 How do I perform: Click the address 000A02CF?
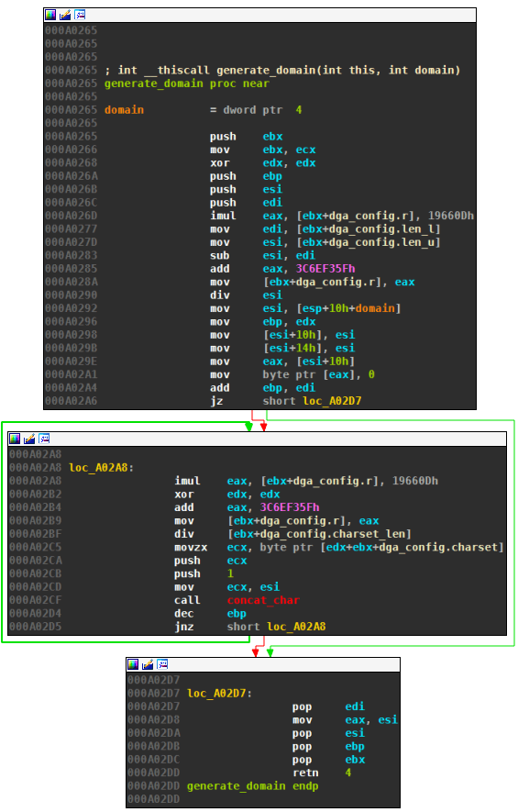pyautogui.click(x=35, y=600)
